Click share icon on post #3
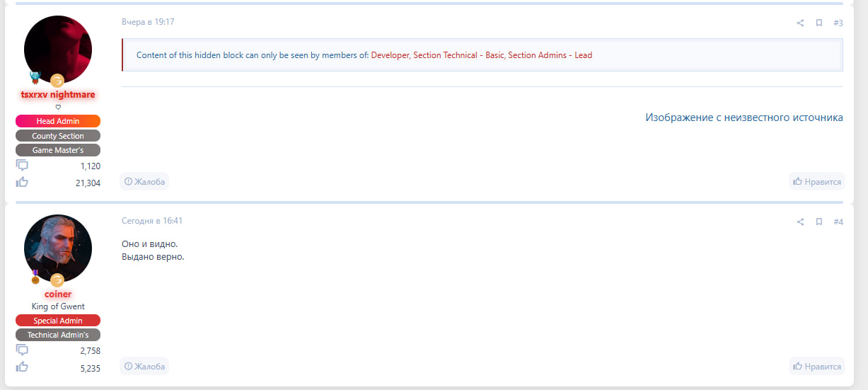The width and height of the screenshot is (868, 390). pyautogui.click(x=800, y=23)
